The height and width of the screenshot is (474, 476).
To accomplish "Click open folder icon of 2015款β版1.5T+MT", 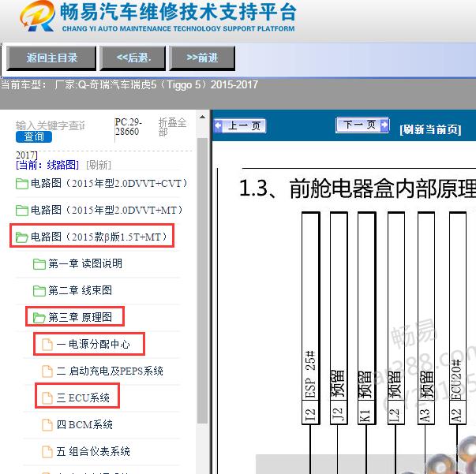I will [x=22, y=237].
